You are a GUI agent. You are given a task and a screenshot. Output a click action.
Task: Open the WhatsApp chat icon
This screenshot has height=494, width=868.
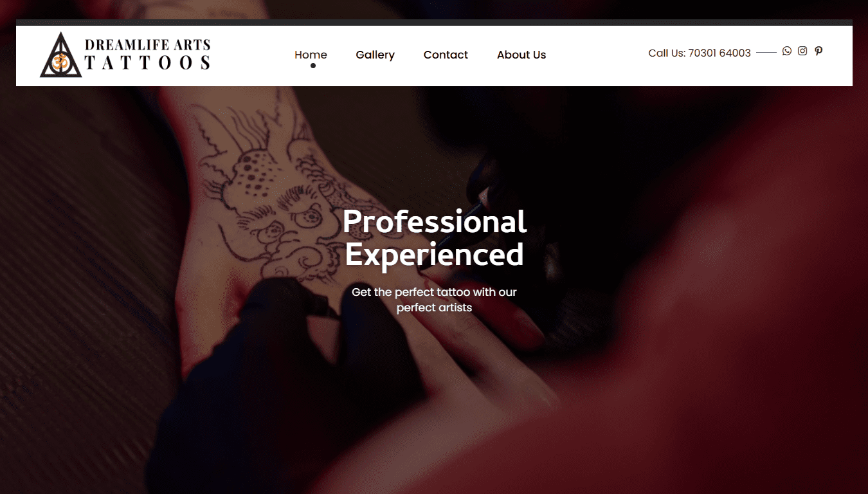[787, 51]
